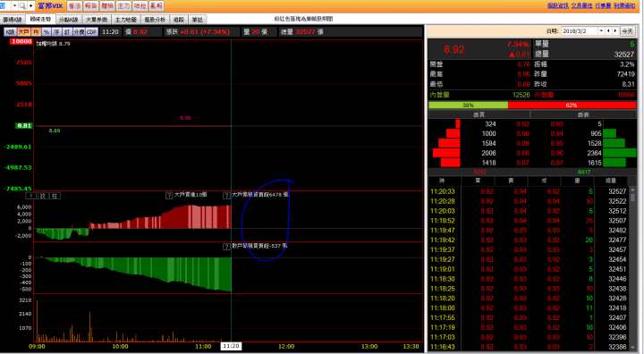Screen dimensions: 644x354
Task: Click the 11:19:52 tick row
Action: click(529, 221)
